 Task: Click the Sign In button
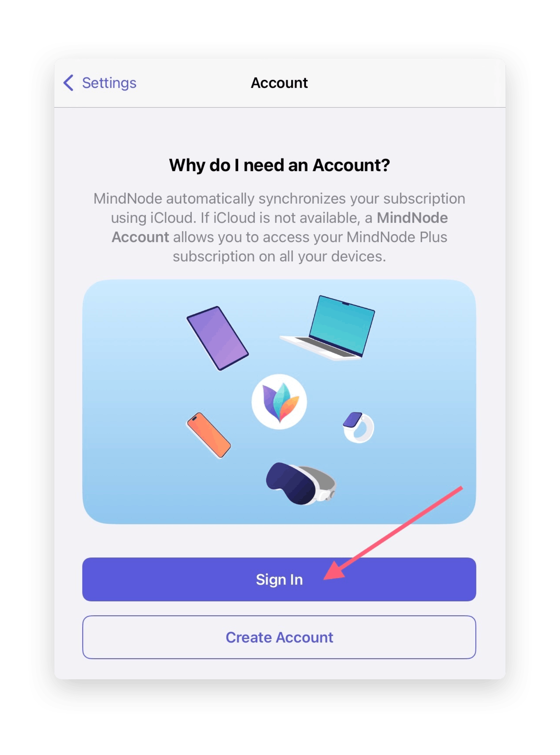(279, 579)
